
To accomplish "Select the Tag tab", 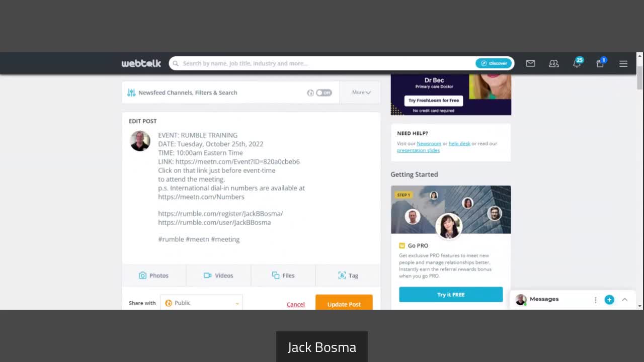I will click(x=348, y=276).
